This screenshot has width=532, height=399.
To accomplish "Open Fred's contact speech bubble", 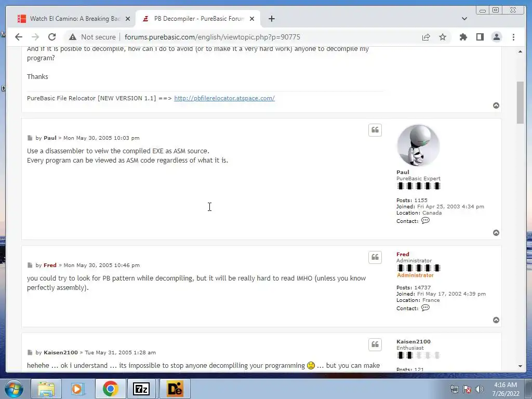I will coord(425,308).
